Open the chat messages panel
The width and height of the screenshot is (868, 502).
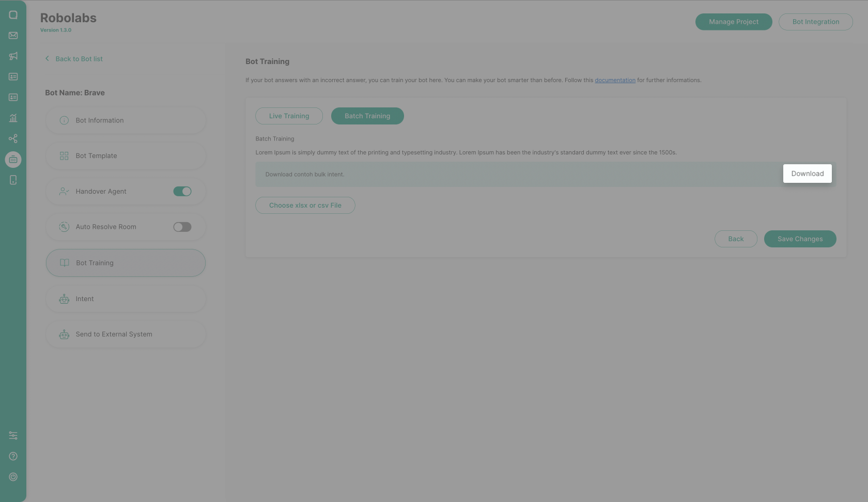pos(13,14)
